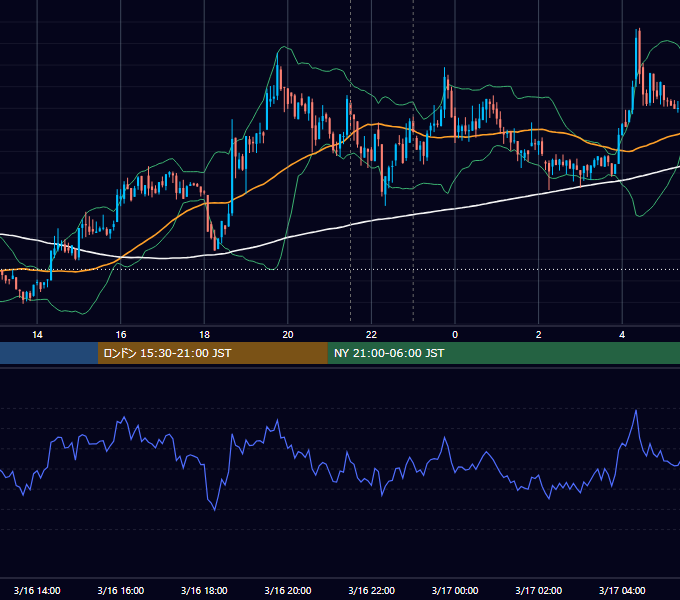Click the London 15:30-21:00 JST session band
The width and height of the screenshot is (680, 600).
coord(212,353)
